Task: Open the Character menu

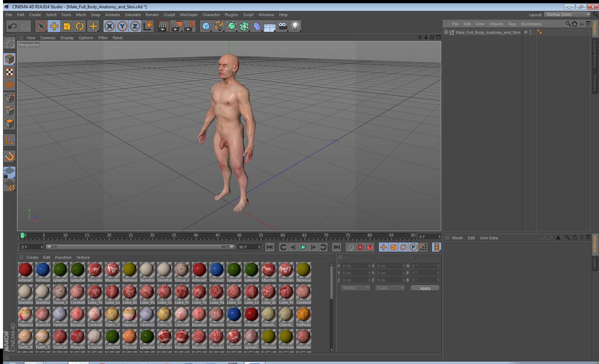Action: pos(211,15)
